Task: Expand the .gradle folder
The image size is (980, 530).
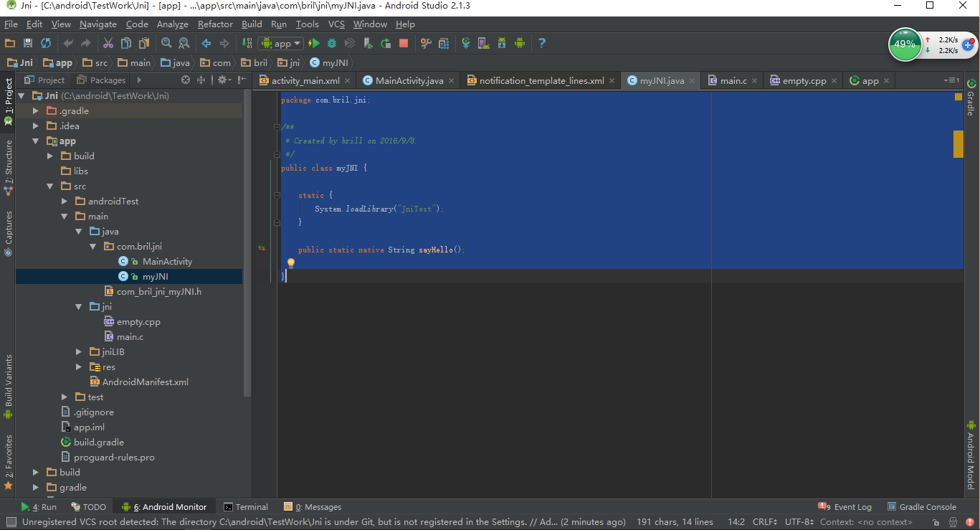Action: point(35,111)
